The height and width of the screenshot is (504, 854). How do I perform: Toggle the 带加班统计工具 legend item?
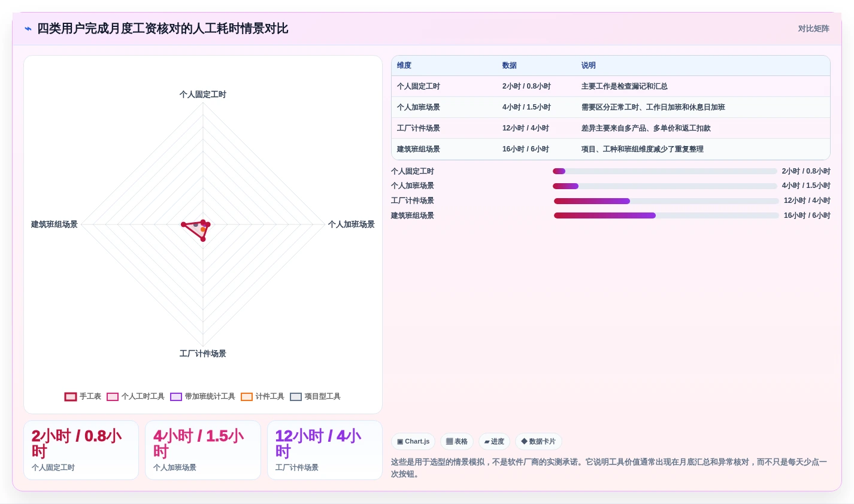203,397
